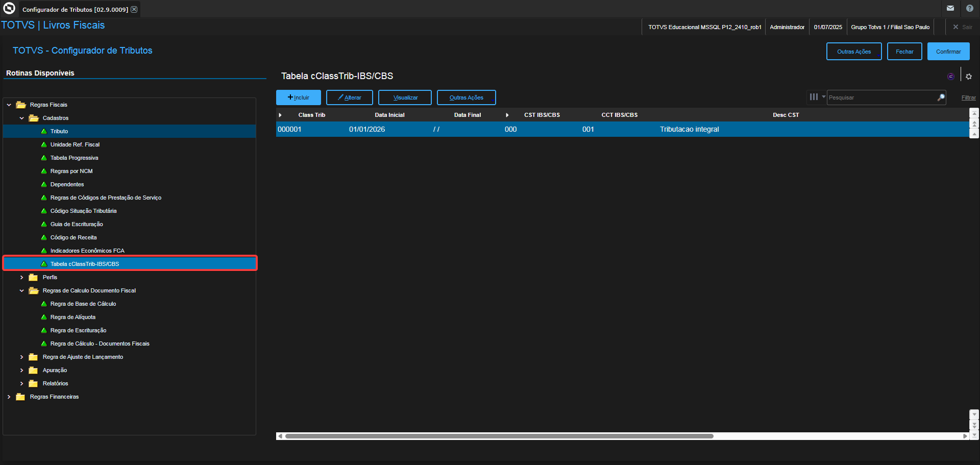980x465 pixels.
Task: Page down with the double down arrow
Action: 974,425
